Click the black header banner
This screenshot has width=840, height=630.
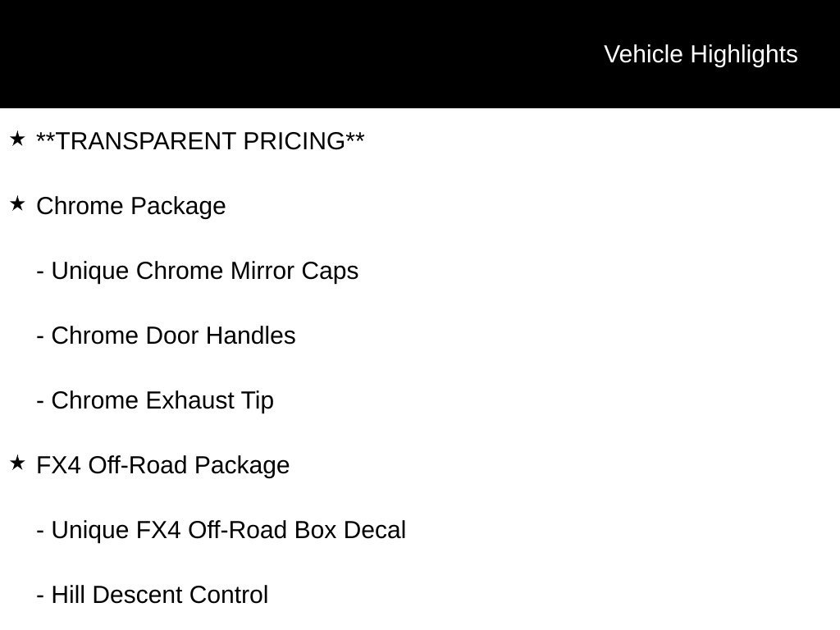[420, 54]
